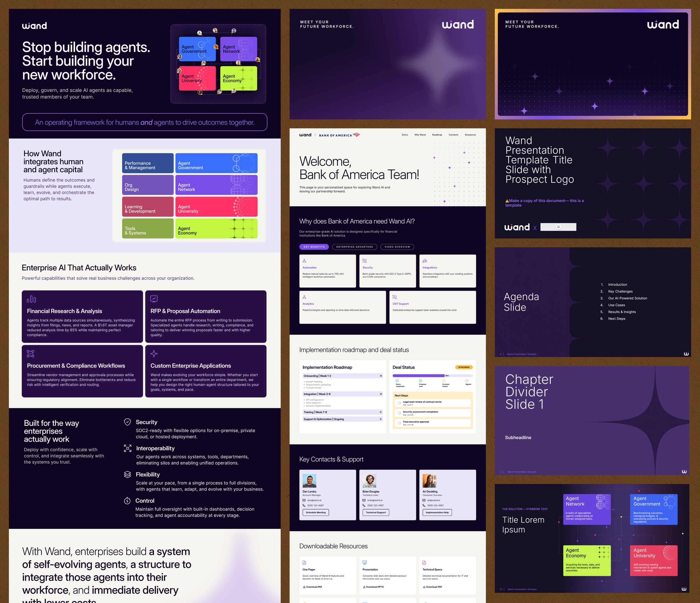
Task: Toggle the Contract review status indicator
Action: click(x=444, y=381)
